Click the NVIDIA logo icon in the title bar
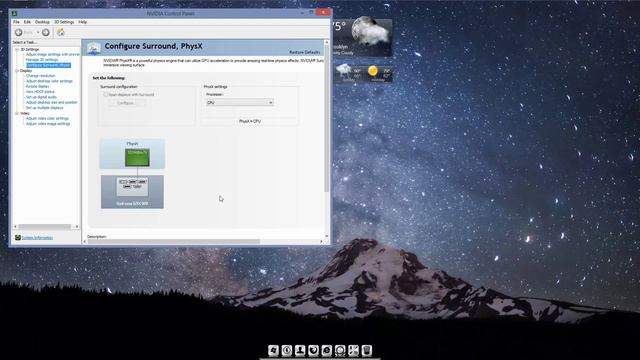This screenshot has width=640, height=360. 14,13
